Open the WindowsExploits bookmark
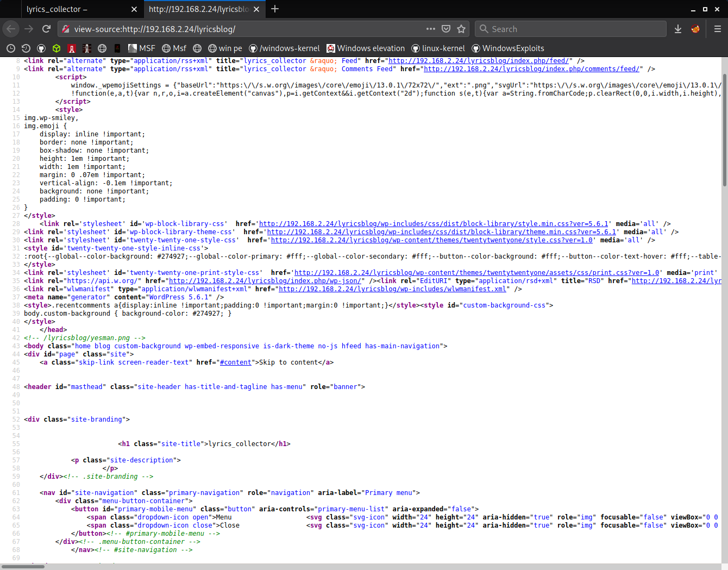Screen dimensions: 728x570 tap(508, 48)
